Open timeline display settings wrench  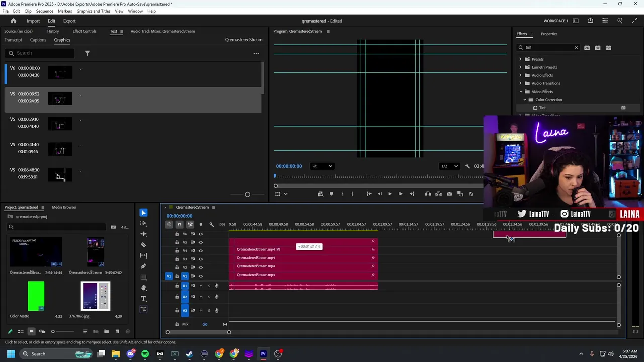pyautogui.click(x=211, y=224)
